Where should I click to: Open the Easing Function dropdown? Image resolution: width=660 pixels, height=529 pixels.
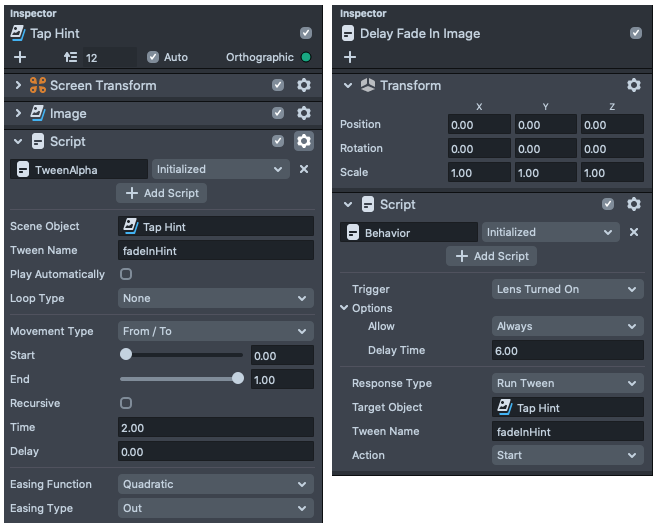(215, 485)
